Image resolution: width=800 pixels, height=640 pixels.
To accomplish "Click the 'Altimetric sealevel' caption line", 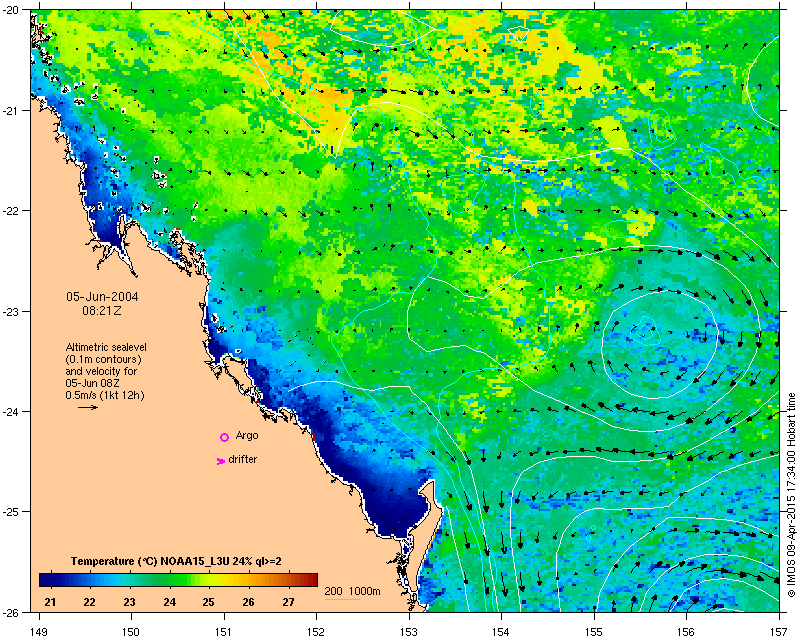I will coord(106,347).
